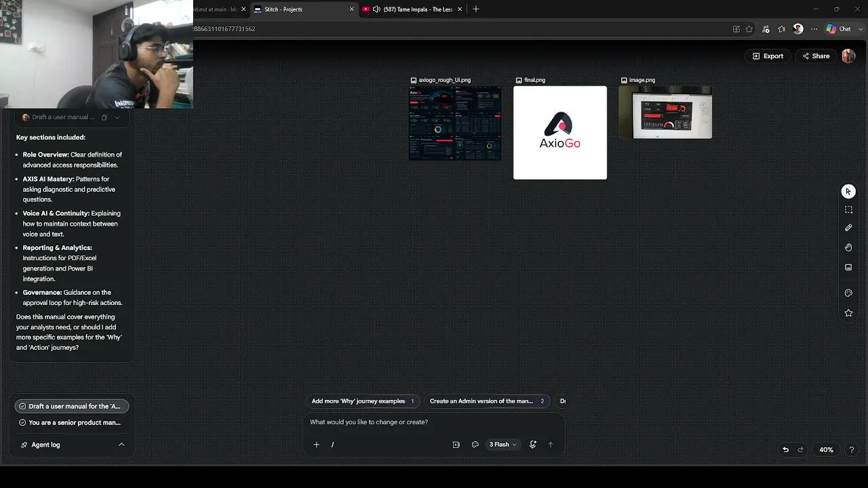Switch to the Stitch - Projects tab
The image size is (868, 488).
(304, 9)
